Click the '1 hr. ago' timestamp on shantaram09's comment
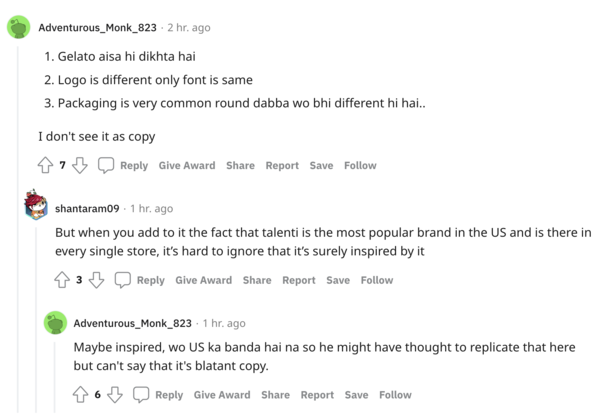Screen dimensions: 616x416 point(151,208)
